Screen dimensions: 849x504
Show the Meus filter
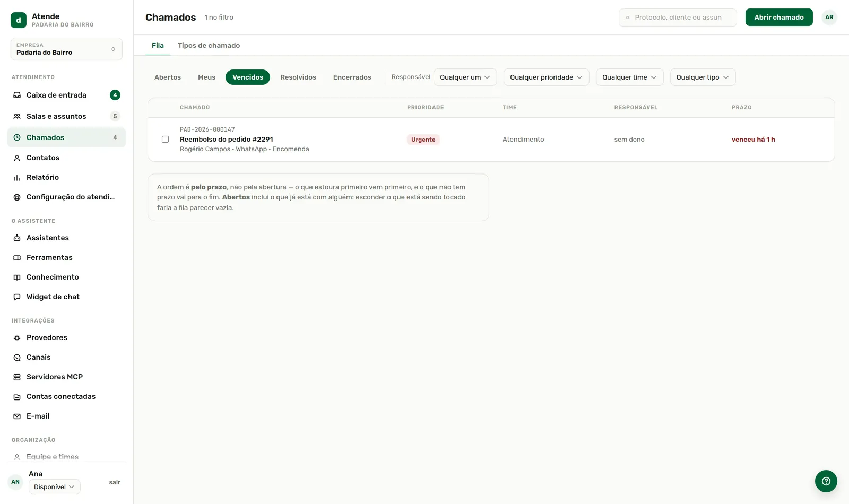click(x=206, y=77)
